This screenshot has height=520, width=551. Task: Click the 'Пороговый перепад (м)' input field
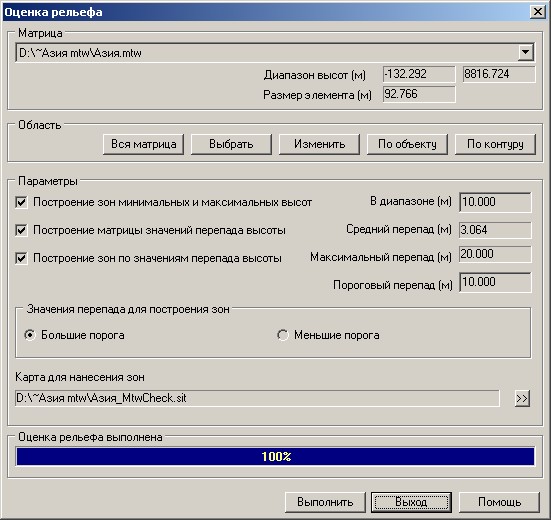(495, 282)
